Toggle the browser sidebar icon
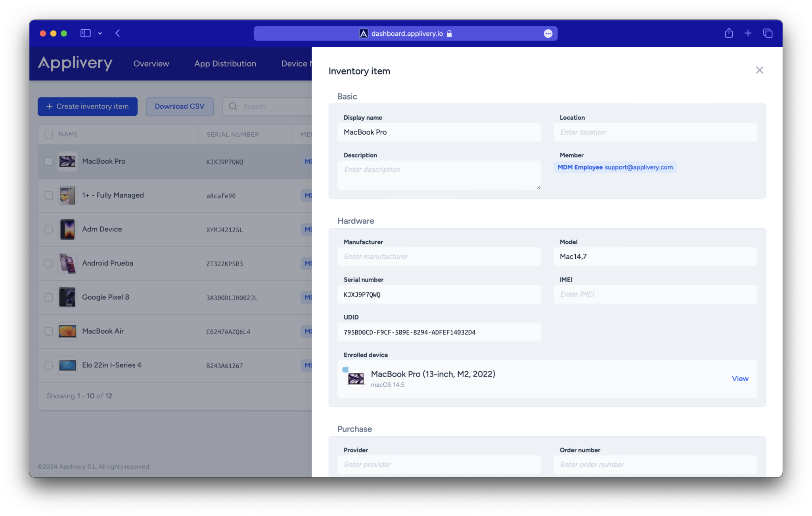 tap(85, 33)
